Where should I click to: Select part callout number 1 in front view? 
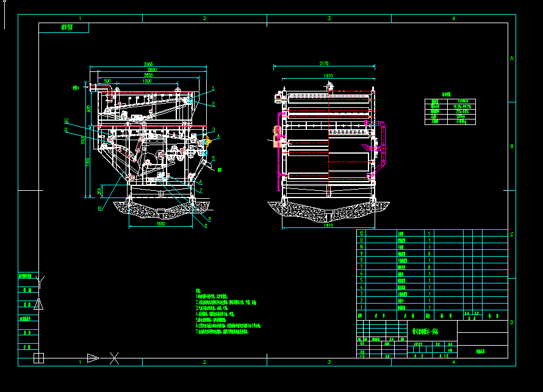[213, 88]
